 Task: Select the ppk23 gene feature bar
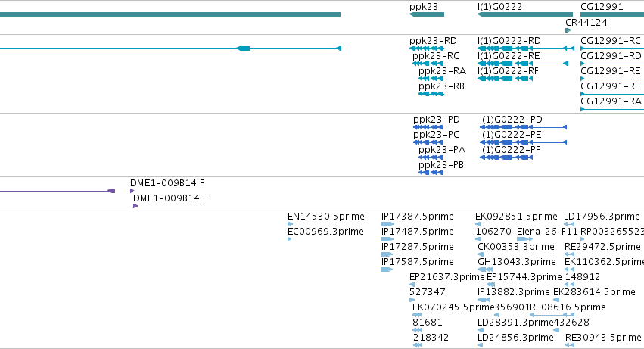tap(427, 14)
